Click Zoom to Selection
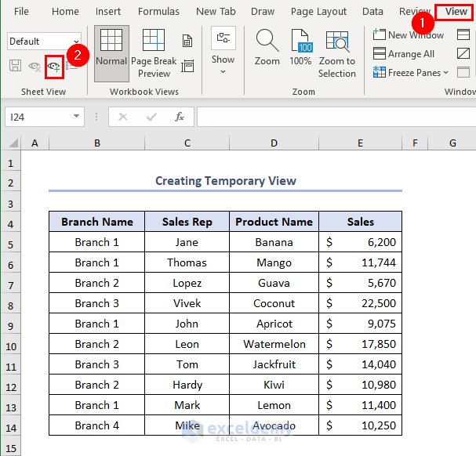Screen dimensions: 476x456 337,54
